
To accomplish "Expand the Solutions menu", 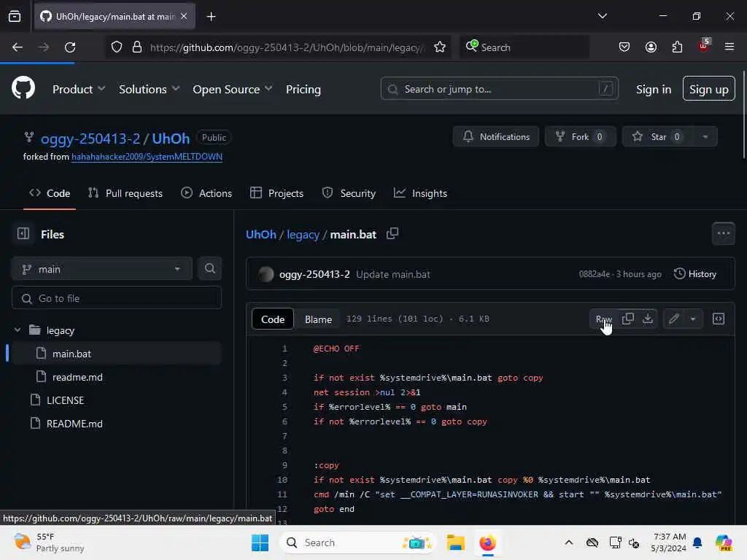I will click(x=149, y=89).
